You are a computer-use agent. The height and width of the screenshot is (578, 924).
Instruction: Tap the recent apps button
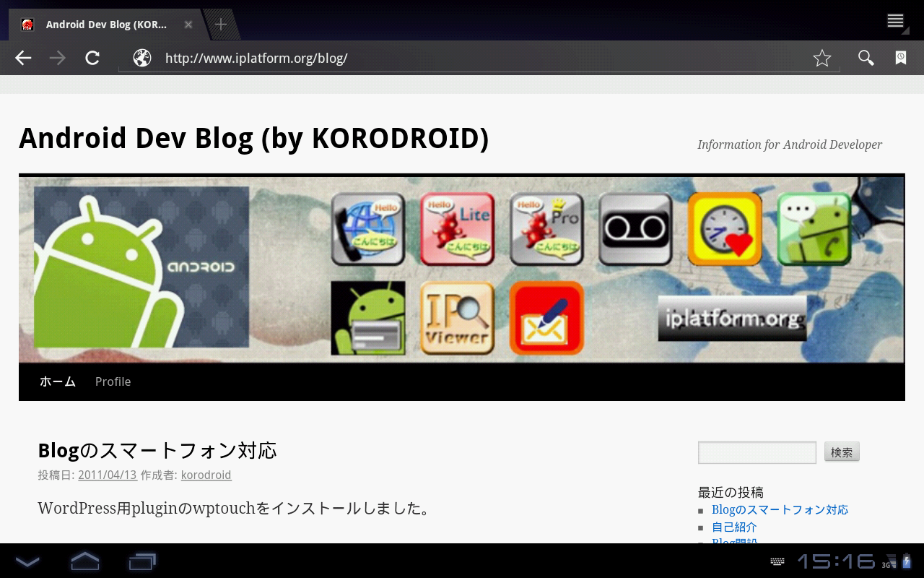[x=142, y=561]
